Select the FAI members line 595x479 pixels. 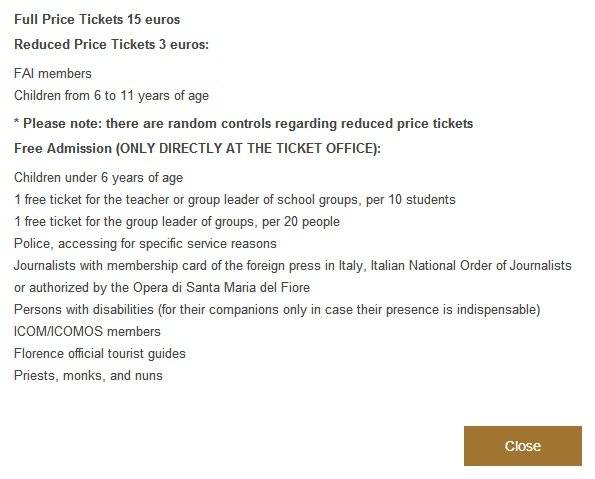click(x=53, y=73)
